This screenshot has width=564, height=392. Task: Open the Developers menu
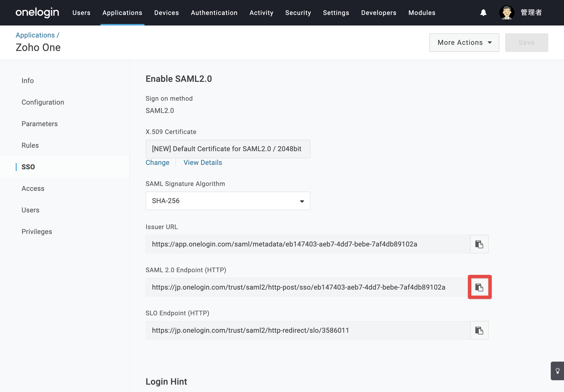click(379, 12)
